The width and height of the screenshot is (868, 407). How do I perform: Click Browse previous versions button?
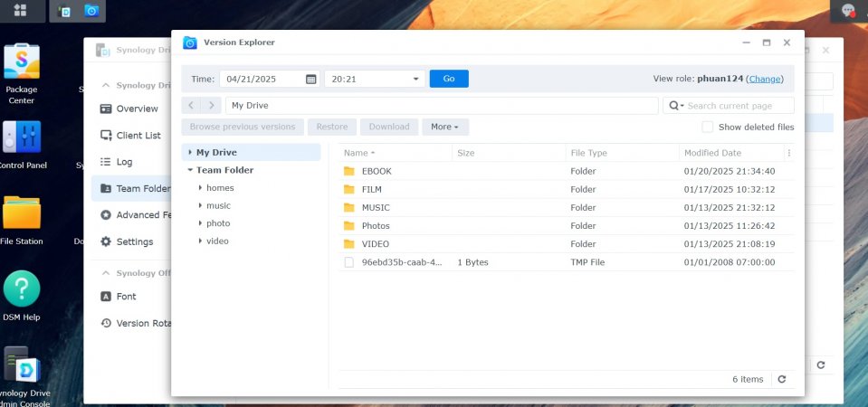coord(243,127)
